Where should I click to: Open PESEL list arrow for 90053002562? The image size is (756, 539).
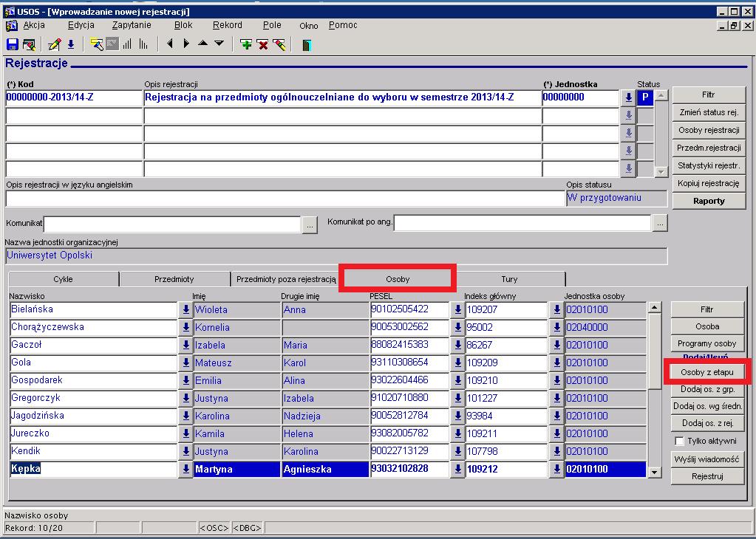pyautogui.click(x=457, y=328)
